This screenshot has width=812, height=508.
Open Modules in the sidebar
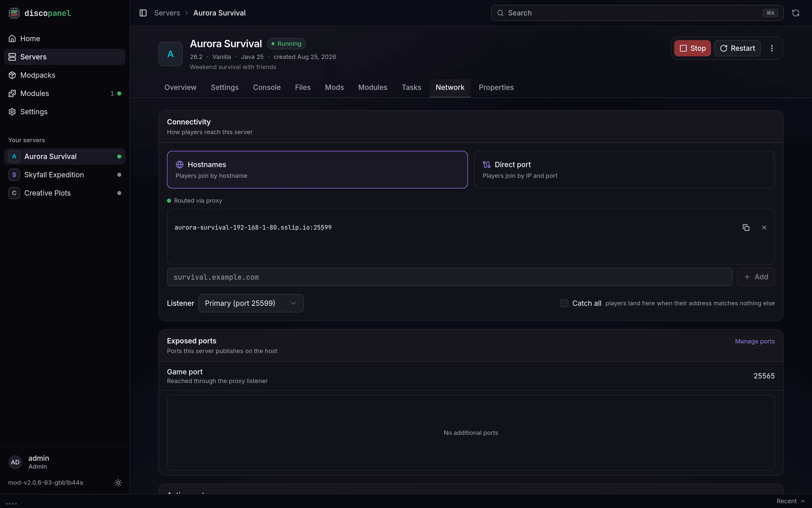[64, 93]
